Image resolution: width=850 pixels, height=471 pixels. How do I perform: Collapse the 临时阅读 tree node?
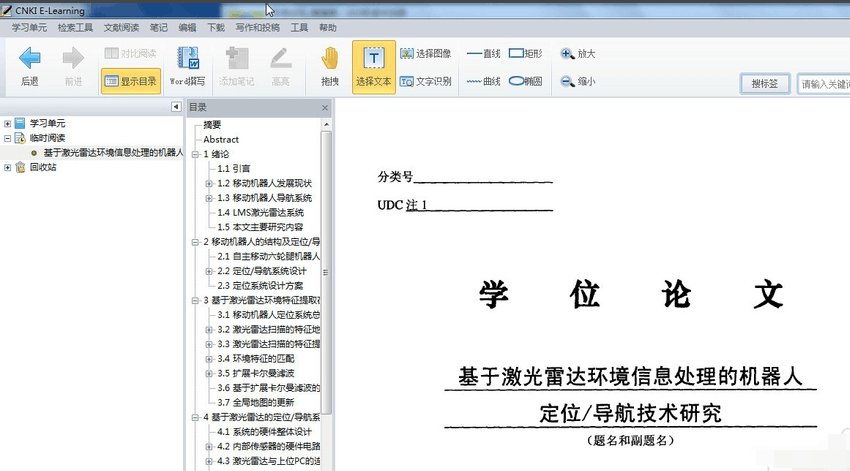pos(8,138)
